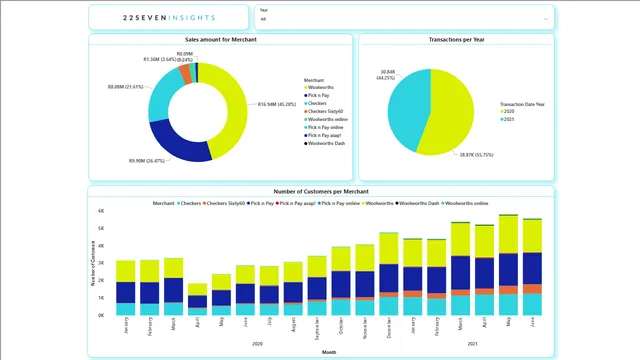Click the Woolworths segment of May 2021 bar
This screenshot has width=640, height=360.
[x=508, y=235]
